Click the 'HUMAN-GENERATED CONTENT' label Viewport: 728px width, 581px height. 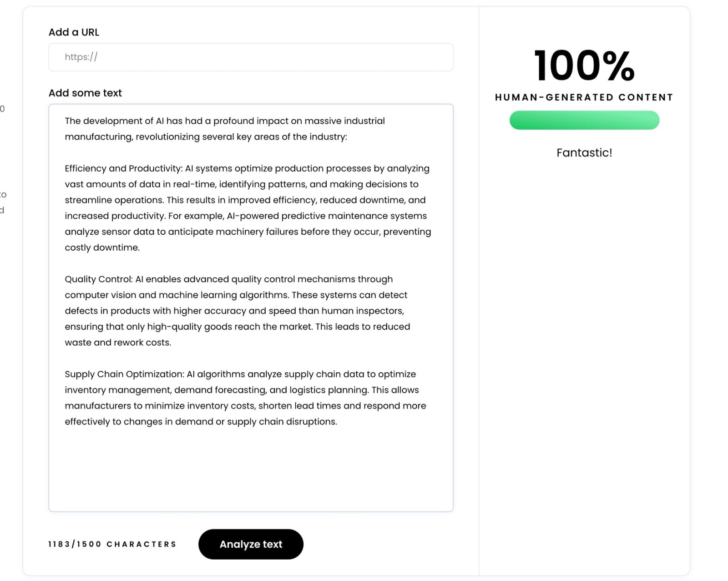pyautogui.click(x=584, y=97)
